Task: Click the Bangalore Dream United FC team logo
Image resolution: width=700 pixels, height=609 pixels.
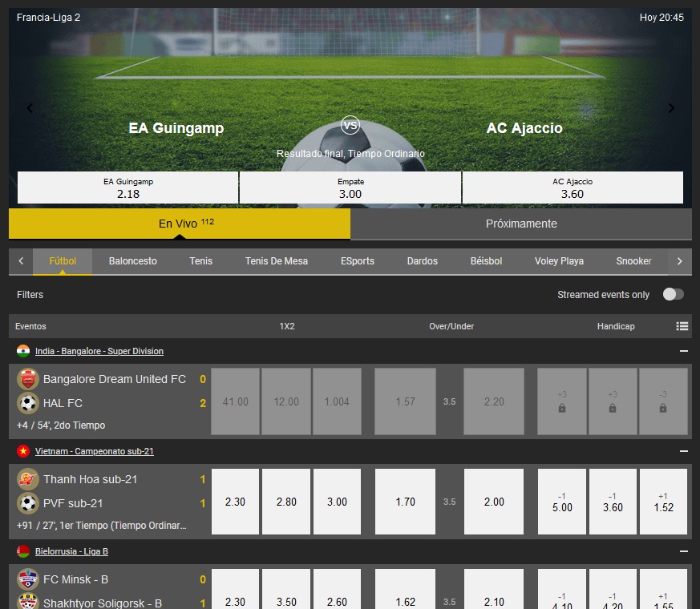Action: tap(28, 379)
